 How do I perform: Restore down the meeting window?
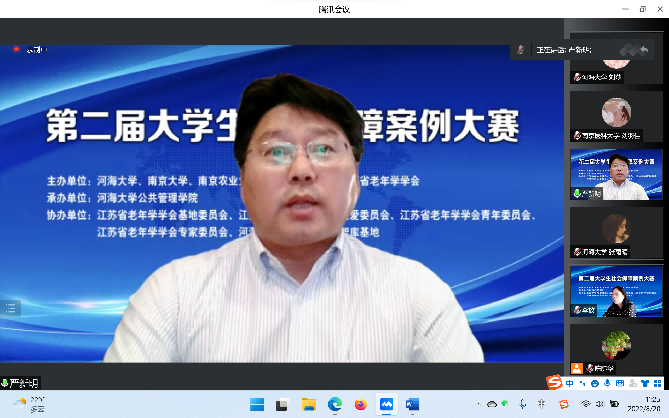pyautogui.click(x=643, y=9)
